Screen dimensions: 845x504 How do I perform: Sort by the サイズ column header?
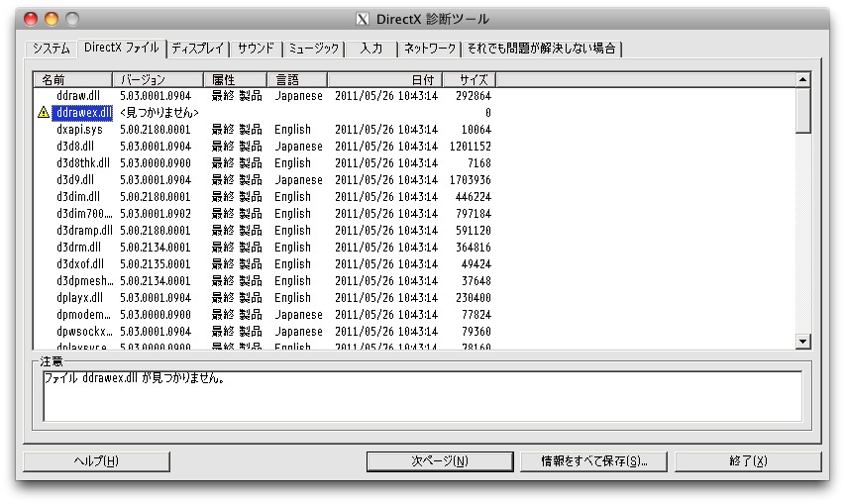[469, 80]
